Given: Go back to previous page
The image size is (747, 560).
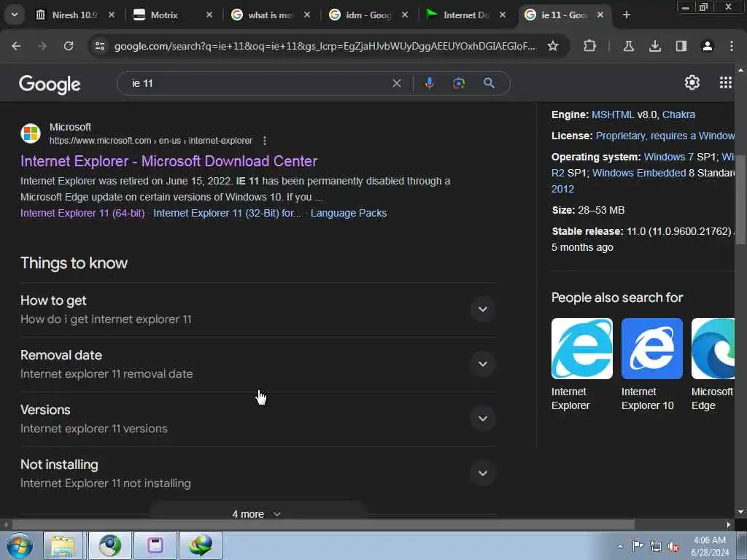Looking at the screenshot, I should pyautogui.click(x=16, y=46).
